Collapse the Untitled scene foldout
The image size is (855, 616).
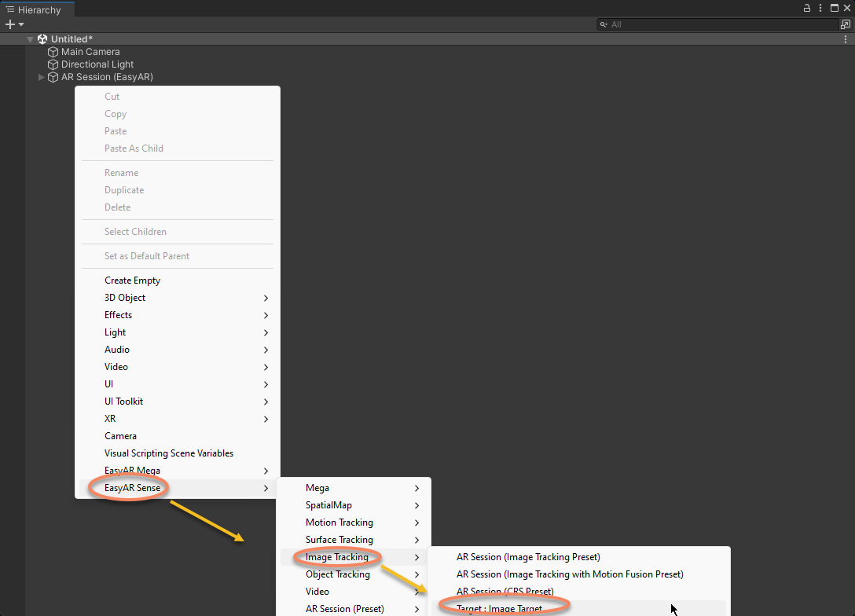31,39
